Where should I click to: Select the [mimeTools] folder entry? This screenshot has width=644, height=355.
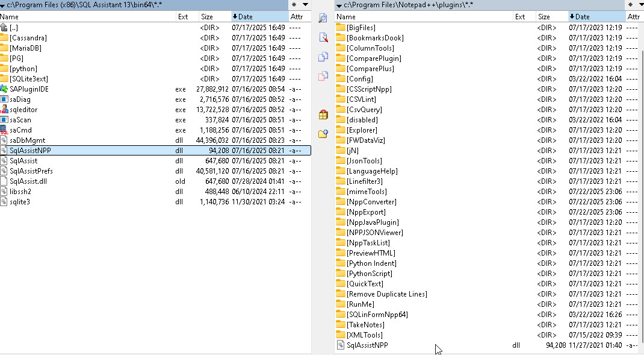[487, 191]
